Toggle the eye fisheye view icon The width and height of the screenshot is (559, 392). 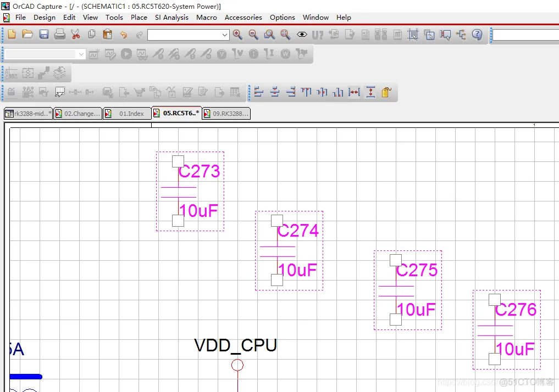[302, 35]
